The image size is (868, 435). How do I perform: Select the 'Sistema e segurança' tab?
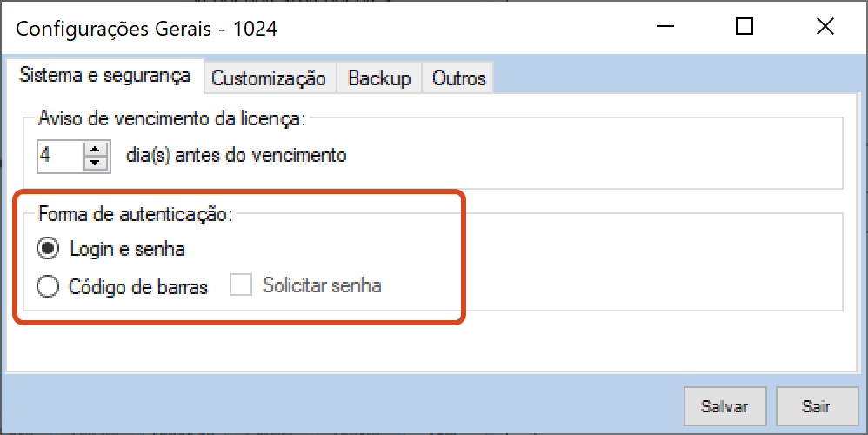[104, 76]
